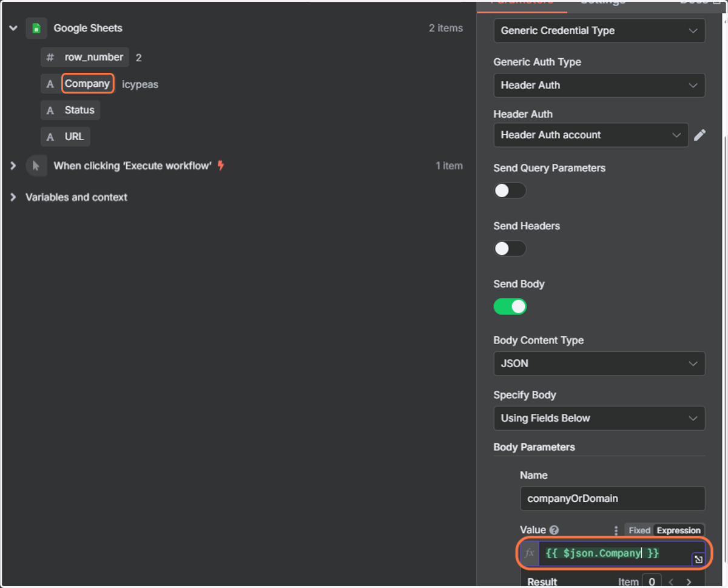The height and width of the screenshot is (588, 728).
Task: Click the companyOrDomain Name input field
Action: click(x=613, y=499)
